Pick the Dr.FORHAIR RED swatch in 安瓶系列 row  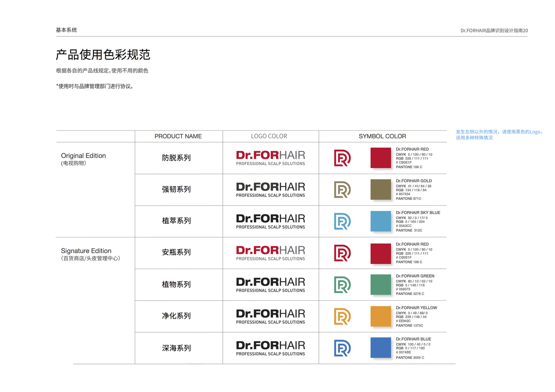(x=381, y=253)
